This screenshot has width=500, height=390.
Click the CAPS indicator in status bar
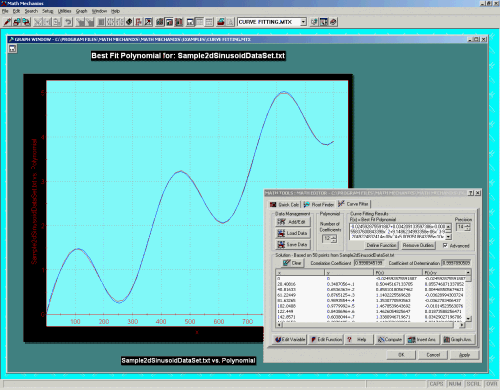(x=437, y=384)
